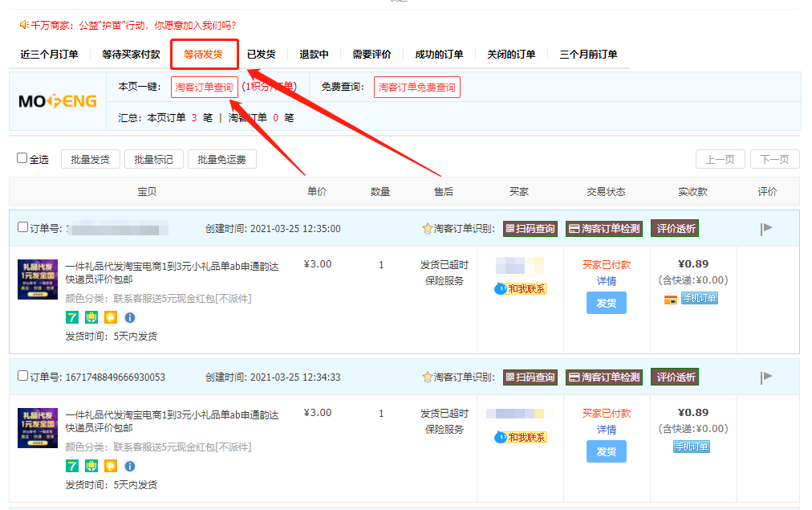Screen dimensions: 812x510
Task: Click star icon of 12:35:00 order
Action: (427, 229)
